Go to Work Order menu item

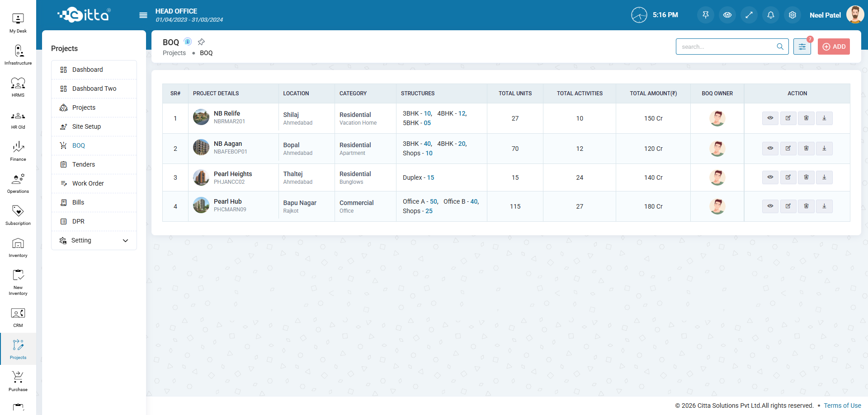click(88, 183)
